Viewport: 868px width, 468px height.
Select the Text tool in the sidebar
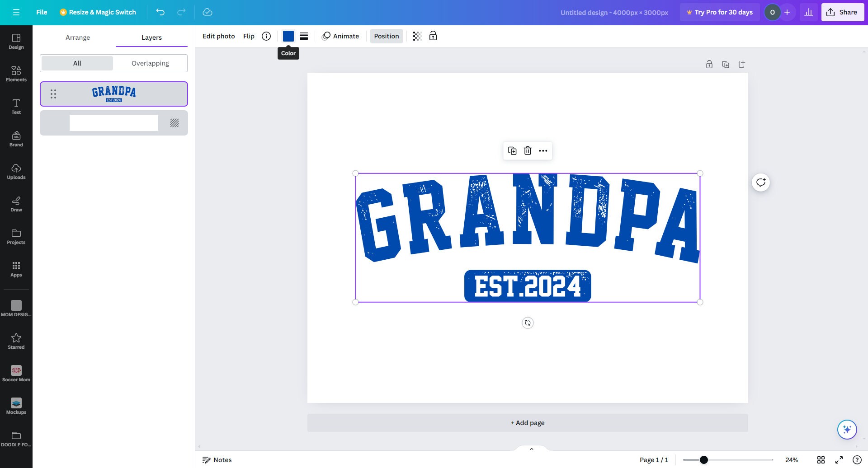(16, 107)
